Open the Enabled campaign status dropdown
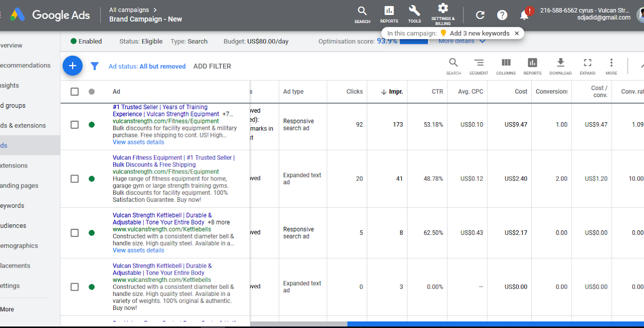This screenshot has height=328, width=644. 86,41
